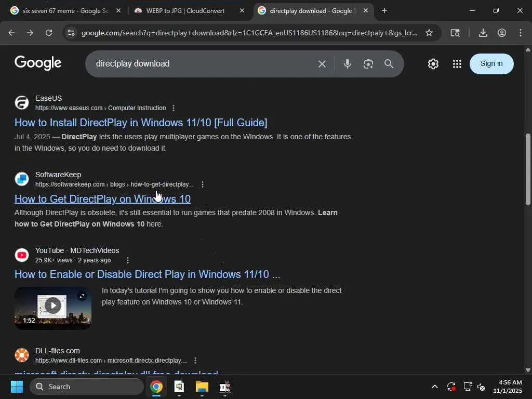Screen dimensions: 532x399
Task: Go forward to the next page
Action: click(x=30, y=33)
